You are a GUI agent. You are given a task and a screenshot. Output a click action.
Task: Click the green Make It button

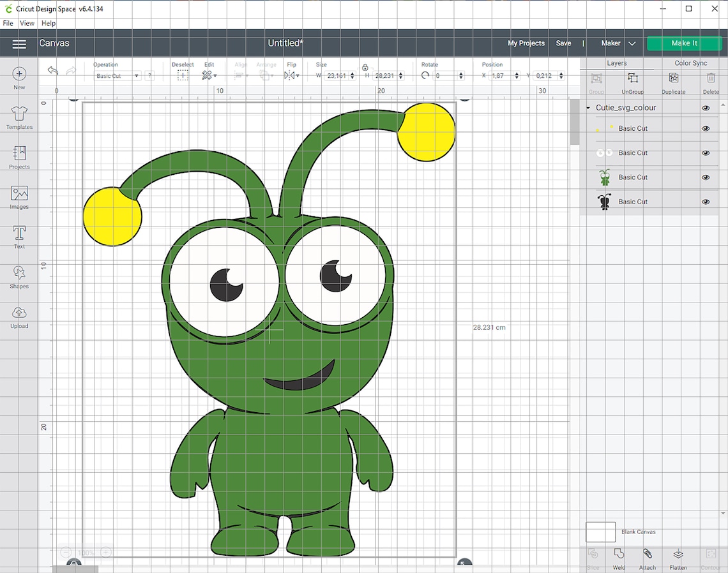(684, 43)
